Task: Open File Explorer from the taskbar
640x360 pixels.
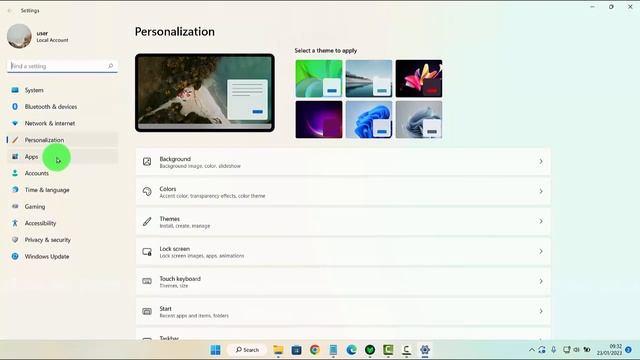Action: click(x=278, y=350)
